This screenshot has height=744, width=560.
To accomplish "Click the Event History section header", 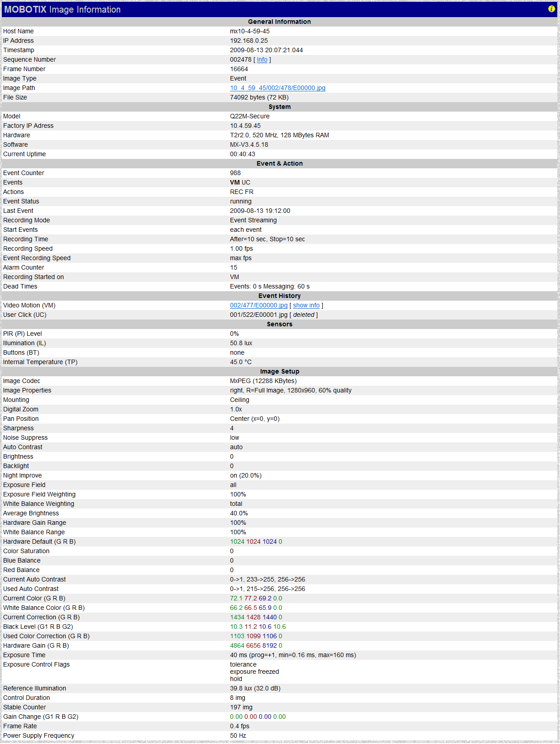I will coord(280,296).
